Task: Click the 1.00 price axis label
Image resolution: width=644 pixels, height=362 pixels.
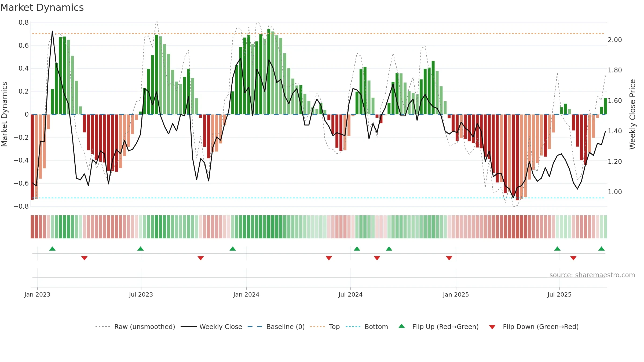Action: (x=615, y=192)
